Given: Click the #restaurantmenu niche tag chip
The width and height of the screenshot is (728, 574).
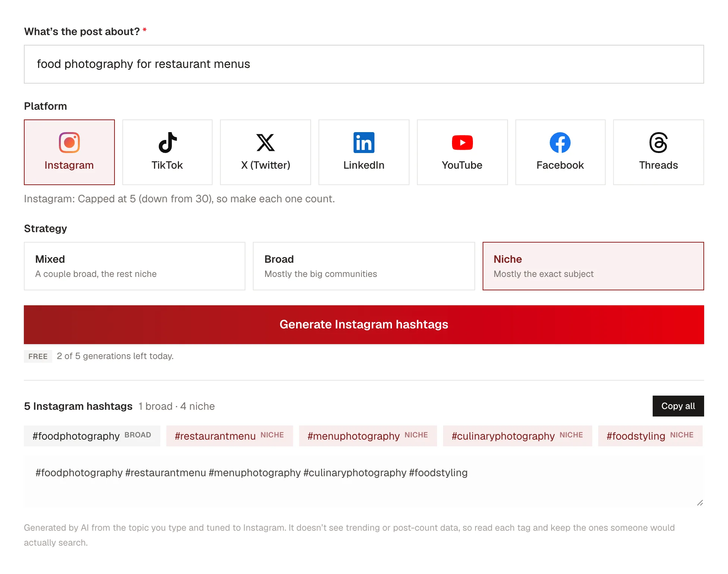Looking at the screenshot, I should click(x=230, y=436).
